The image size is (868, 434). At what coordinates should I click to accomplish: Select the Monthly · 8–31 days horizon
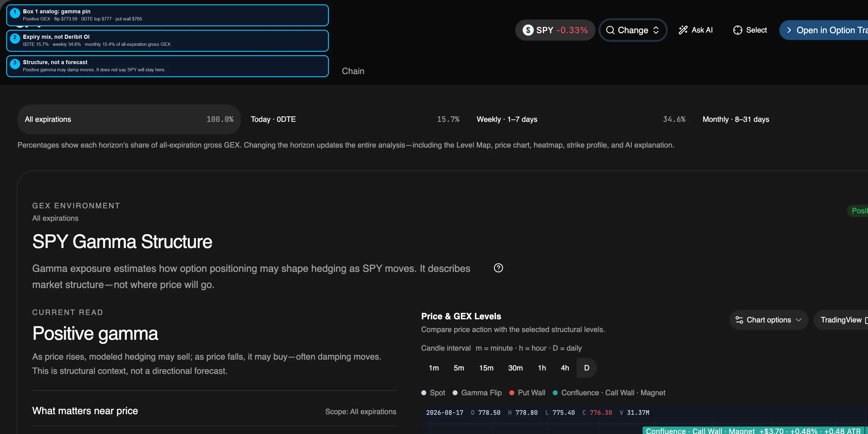(782, 119)
